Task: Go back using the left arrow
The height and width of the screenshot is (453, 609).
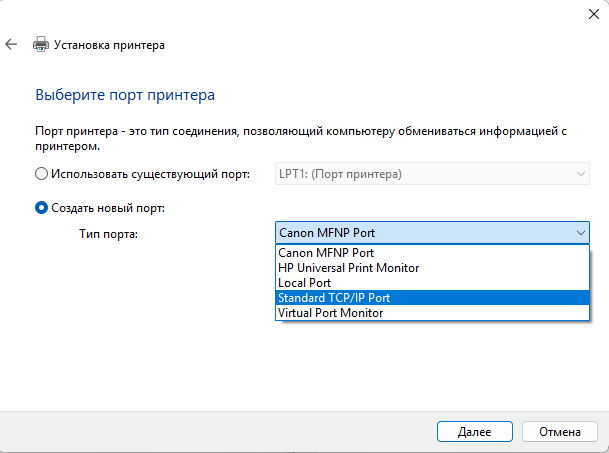Action: point(11,45)
